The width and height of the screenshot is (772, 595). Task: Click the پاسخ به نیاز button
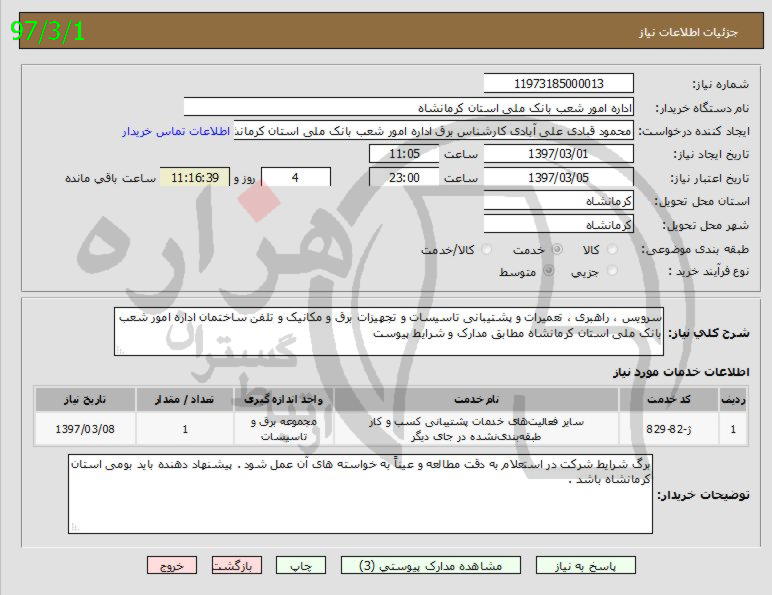[585, 565]
